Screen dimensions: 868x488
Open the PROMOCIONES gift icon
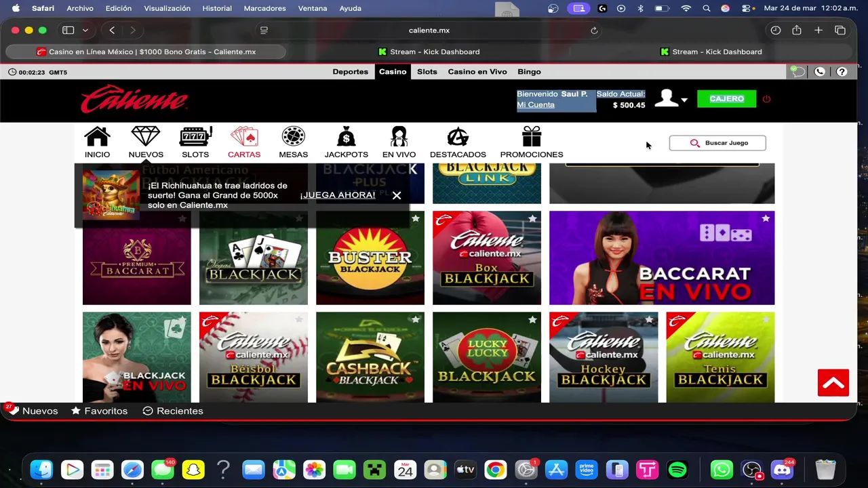pos(532,142)
